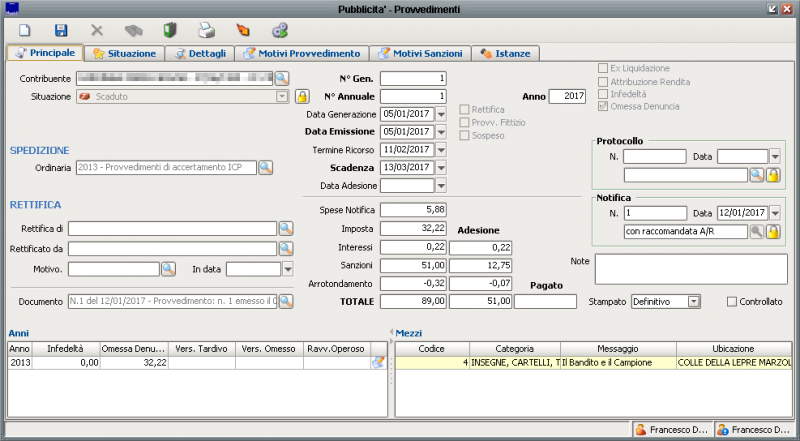
Task: Click the green binder toolbar icon
Action: point(169,30)
